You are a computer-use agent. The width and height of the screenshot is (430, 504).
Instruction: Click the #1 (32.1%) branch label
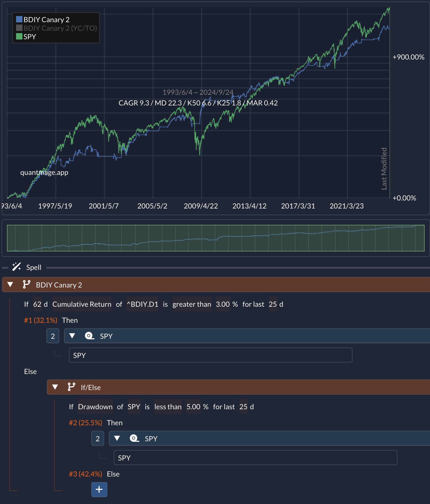pyautogui.click(x=41, y=320)
